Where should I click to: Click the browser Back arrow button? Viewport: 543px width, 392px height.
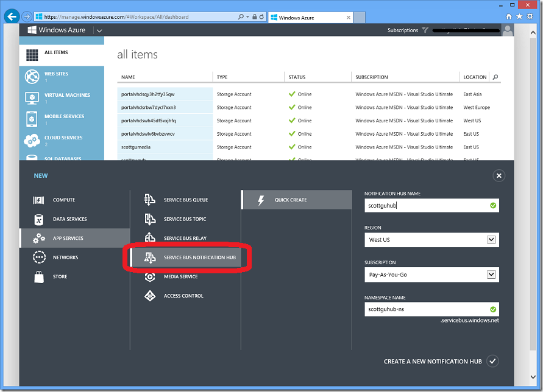tap(12, 16)
